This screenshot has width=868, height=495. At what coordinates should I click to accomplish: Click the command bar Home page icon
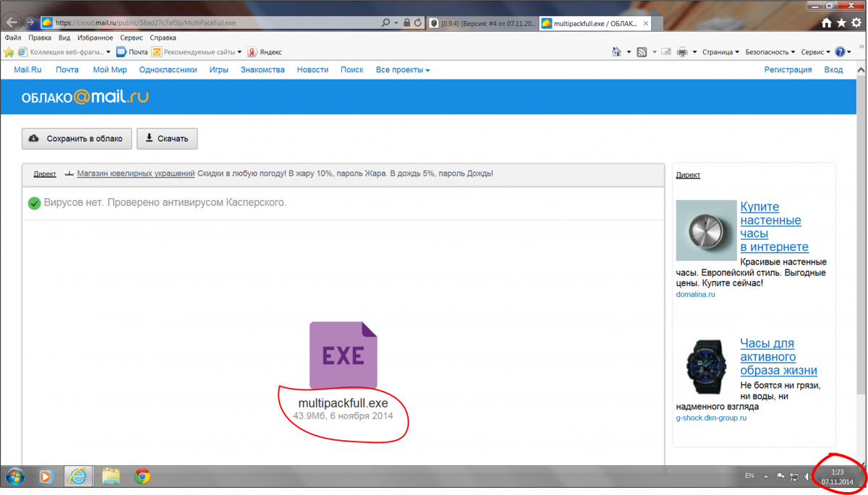616,52
